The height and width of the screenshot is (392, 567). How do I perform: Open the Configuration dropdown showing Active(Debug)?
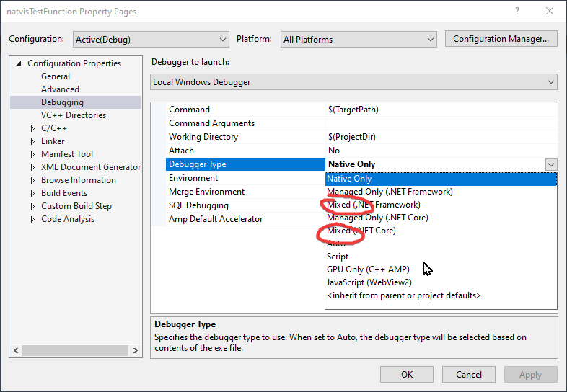pos(151,40)
